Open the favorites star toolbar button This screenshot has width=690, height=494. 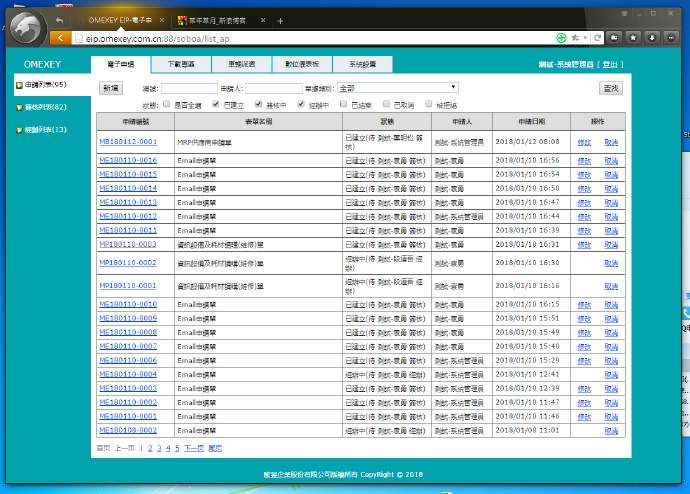tap(633, 38)
